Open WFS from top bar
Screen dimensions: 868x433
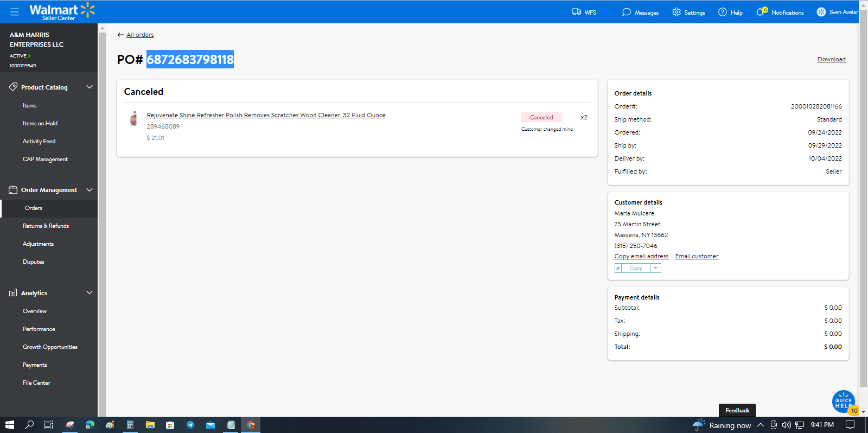coord(584,12)
